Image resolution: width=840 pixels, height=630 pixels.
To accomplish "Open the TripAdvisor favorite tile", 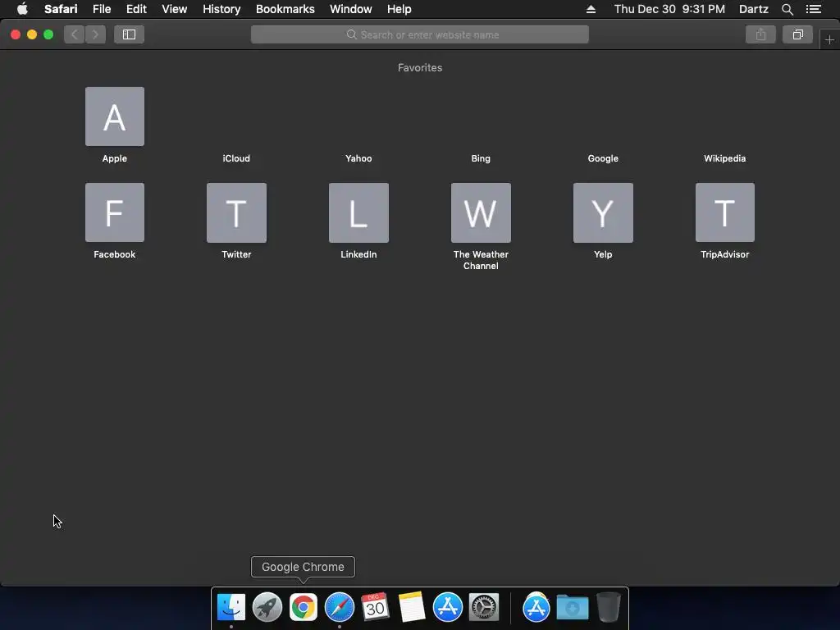I will (x=725, y=212).
